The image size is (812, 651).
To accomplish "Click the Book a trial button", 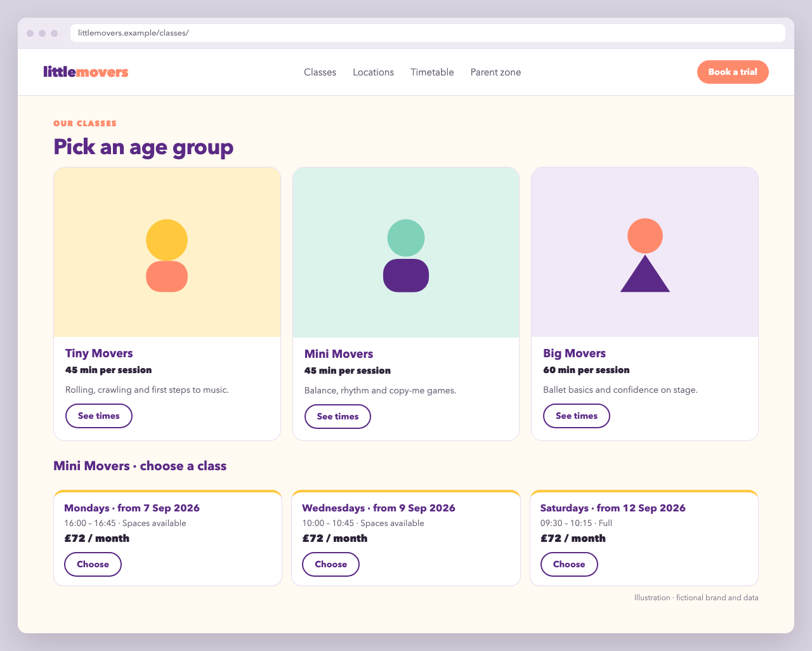I will click(733, 72).
